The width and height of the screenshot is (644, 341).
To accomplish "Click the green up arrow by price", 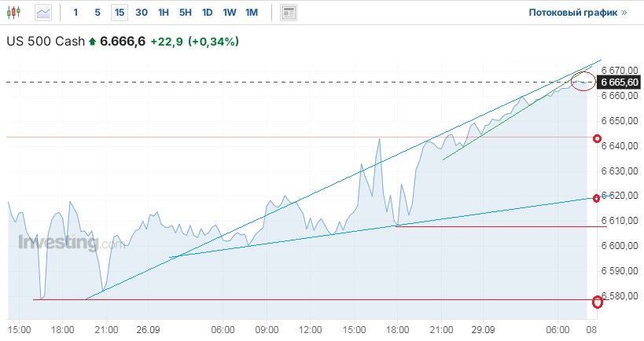I will [x=92, y=41].
